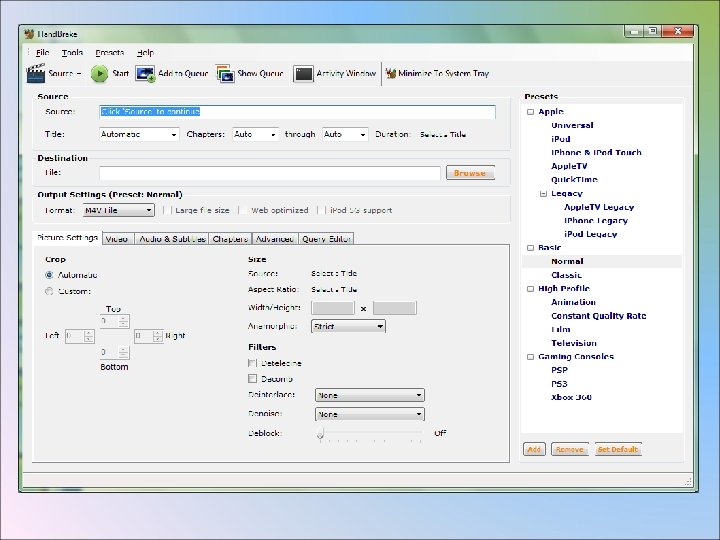This screenshot has width=720, height=540.
Task: Open the Denoise dropdown
Action: 370,414
